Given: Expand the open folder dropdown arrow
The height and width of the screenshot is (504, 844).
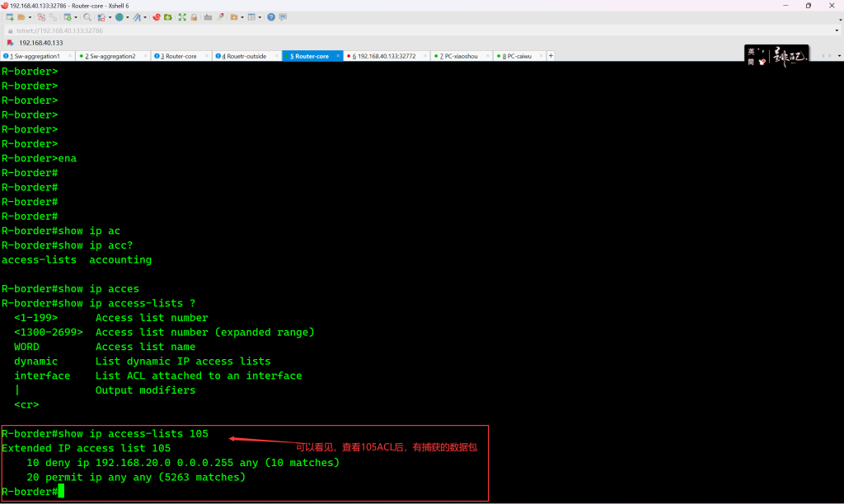Looking at the screenshot, I should tap(31, 17).
